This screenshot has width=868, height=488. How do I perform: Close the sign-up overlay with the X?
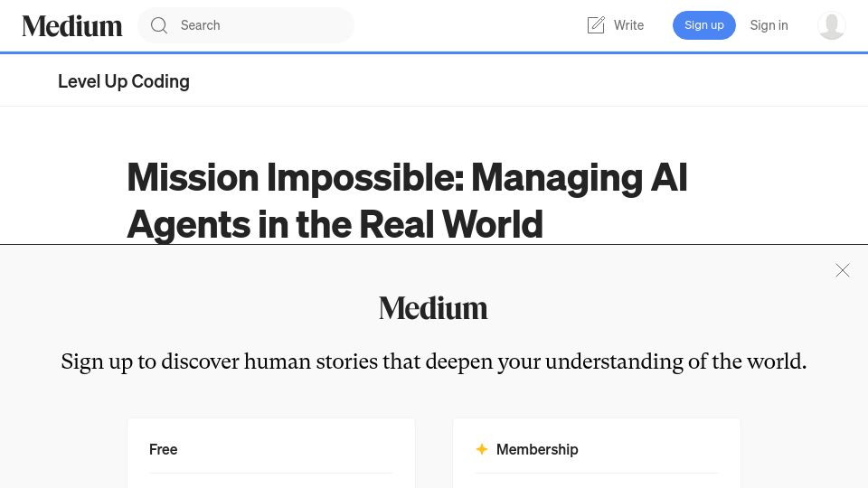coord(843,270)
